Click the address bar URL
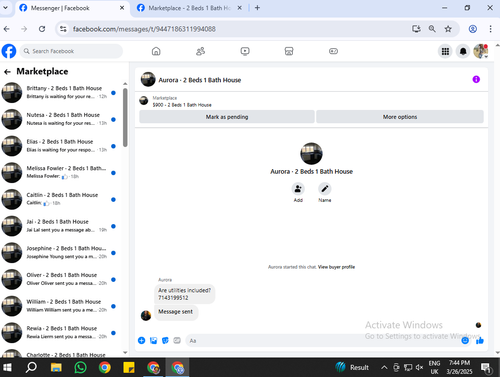The height and width of the screenshot is (377, 500). tap(144, 29)
